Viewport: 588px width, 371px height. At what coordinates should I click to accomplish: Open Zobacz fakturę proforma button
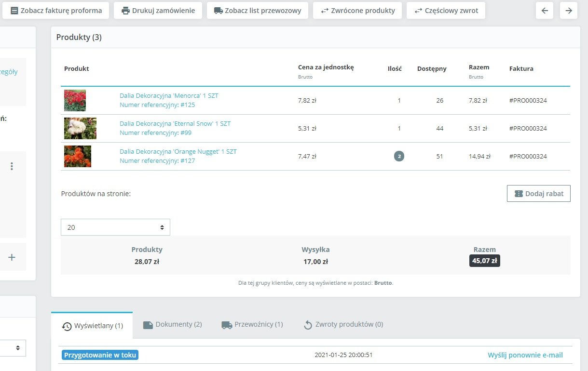coord(56,10)
